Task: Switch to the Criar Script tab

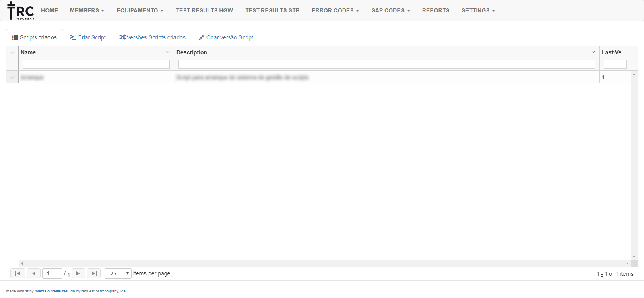Action: pos(88,37)
